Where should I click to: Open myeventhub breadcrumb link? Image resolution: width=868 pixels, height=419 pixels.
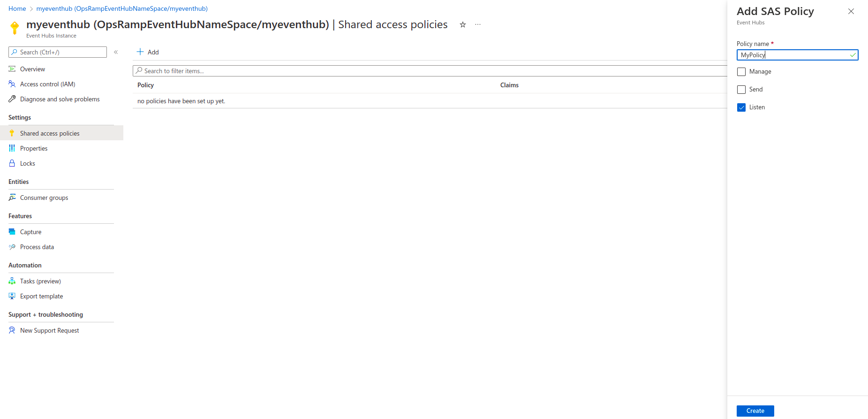click(x=122, y=8)
